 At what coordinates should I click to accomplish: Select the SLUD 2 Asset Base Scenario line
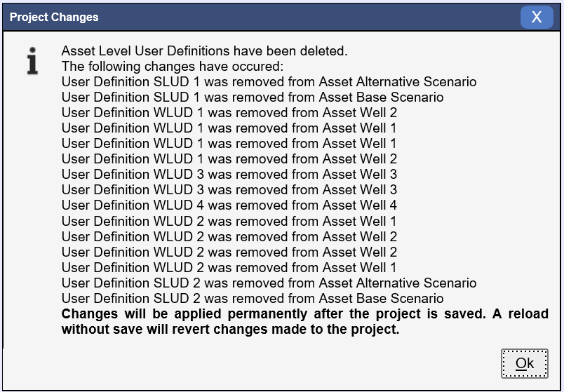click(x=252, y=299)
